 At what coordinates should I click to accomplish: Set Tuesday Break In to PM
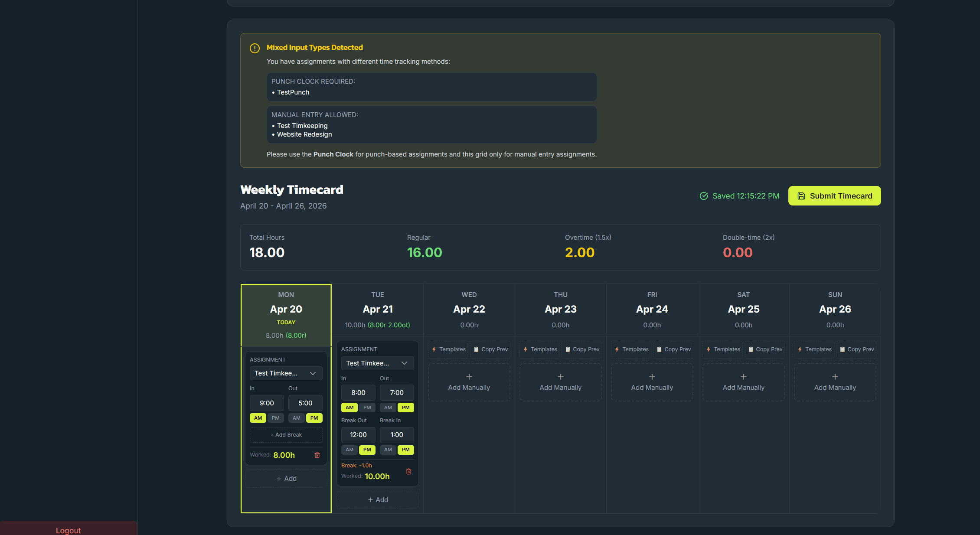pyautogui.click(x=406, y=450)
